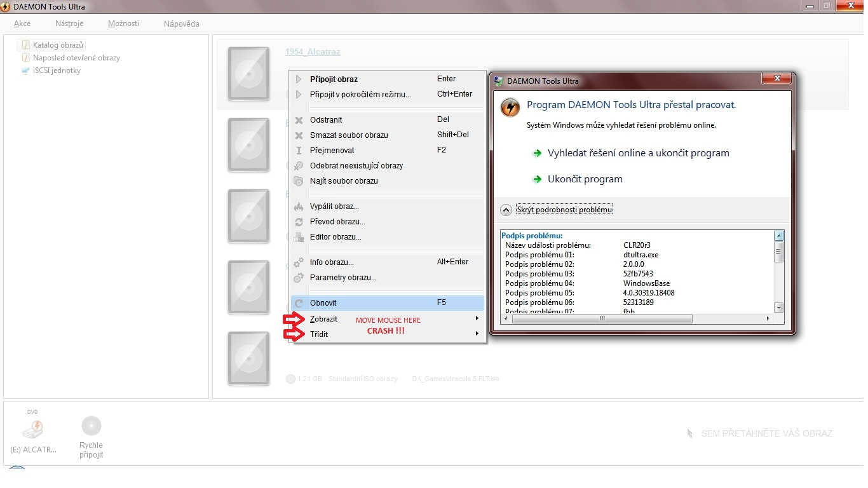The width and height of the screenshot is (868, 488).
Task: Click the Rychle připojit disc icon
Action: click(92, 426)
